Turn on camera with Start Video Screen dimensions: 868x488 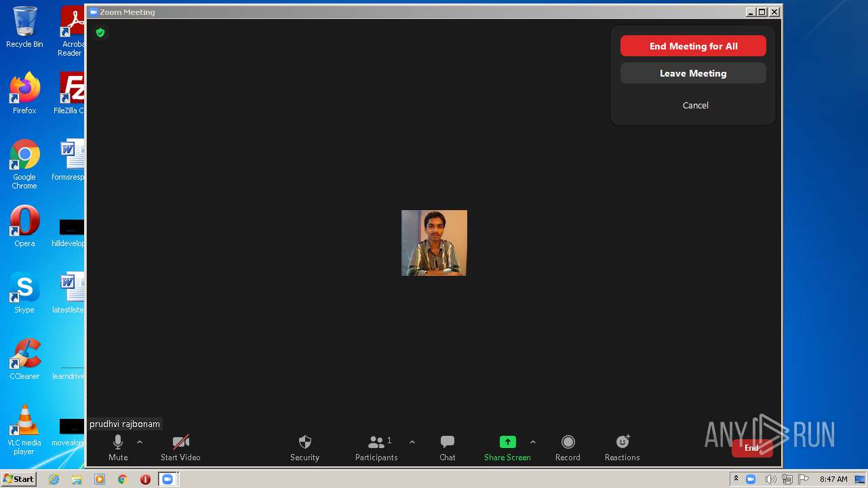pyautogui.click(x=180, y=448)
